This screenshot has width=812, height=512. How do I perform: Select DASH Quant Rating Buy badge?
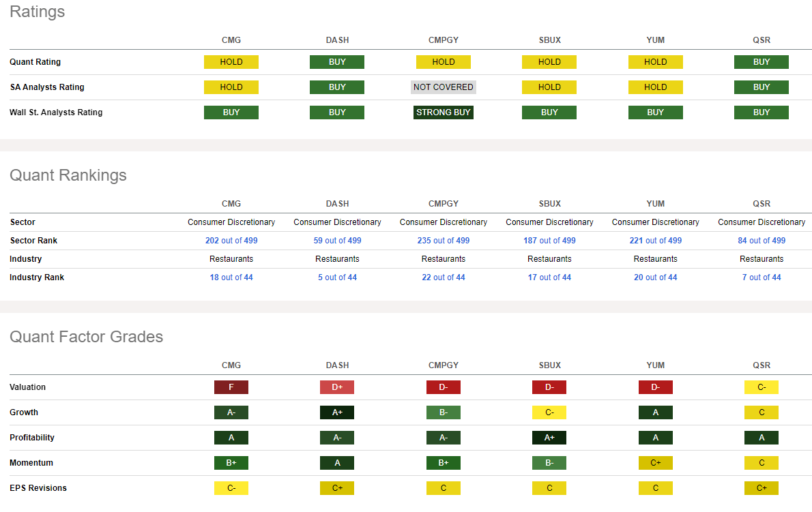pyautogui.click(x=337, y=62)
